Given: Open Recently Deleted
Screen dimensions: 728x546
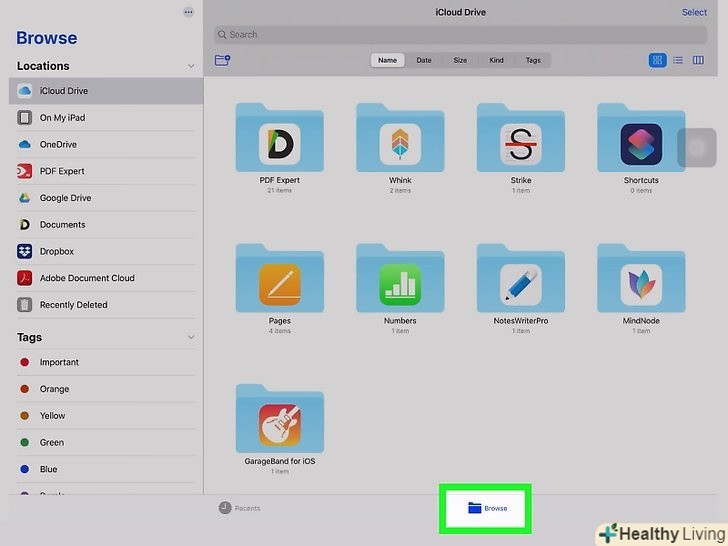Looking at the screenshot, I should coord(106,305).
